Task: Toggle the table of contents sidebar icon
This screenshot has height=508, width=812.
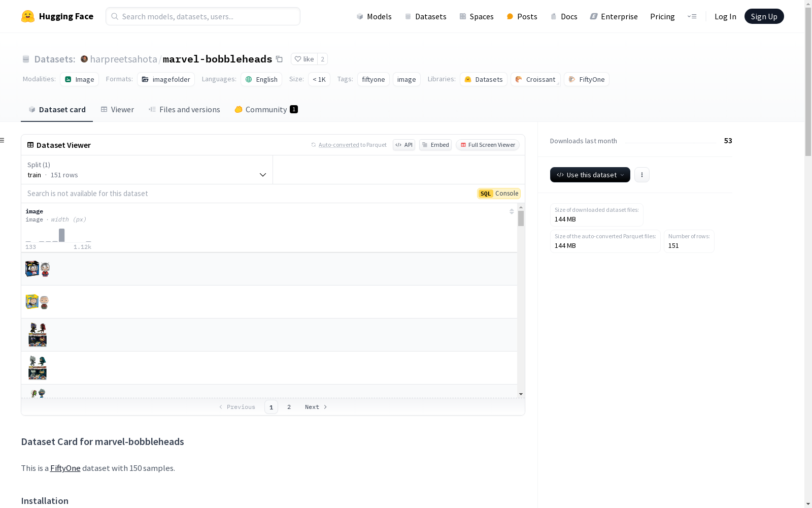Action: coord(3,140)
